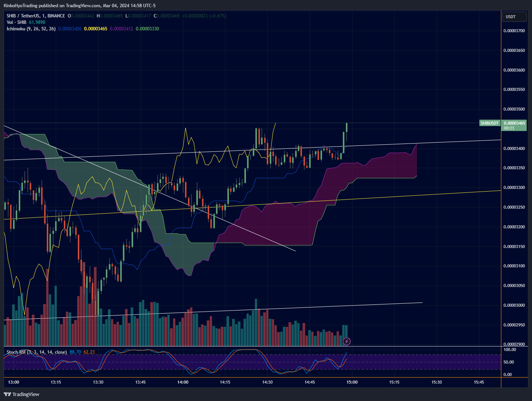The height and width of the screenshot is (401, 532).
Task: Click the low value L0.00003417
Action: [138, 16]
